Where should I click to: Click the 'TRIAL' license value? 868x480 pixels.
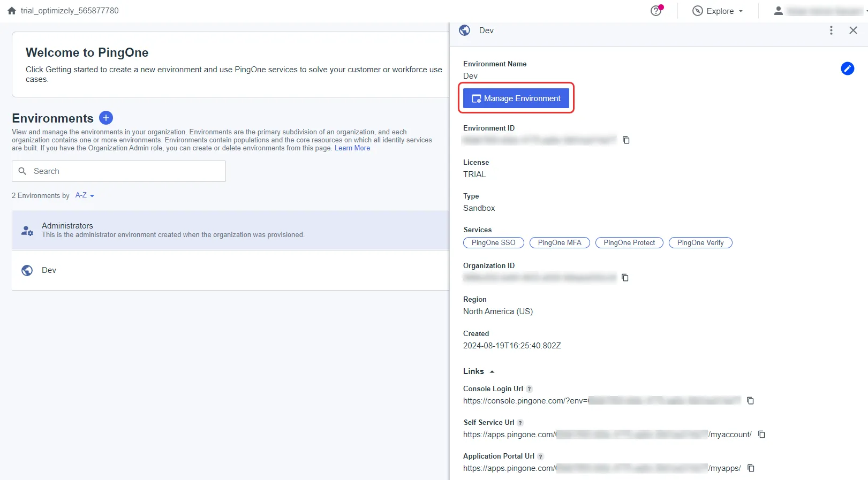pyautogui.click(x=474, y=174)
